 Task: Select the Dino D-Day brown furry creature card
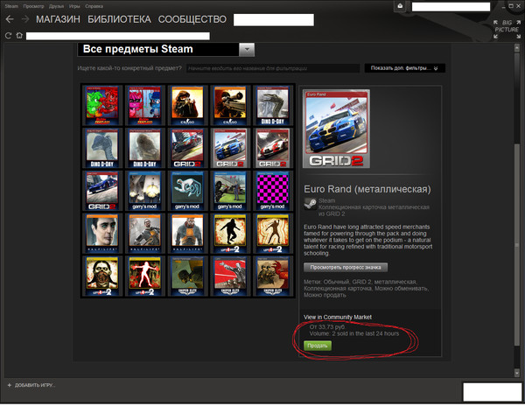point(145,148)
